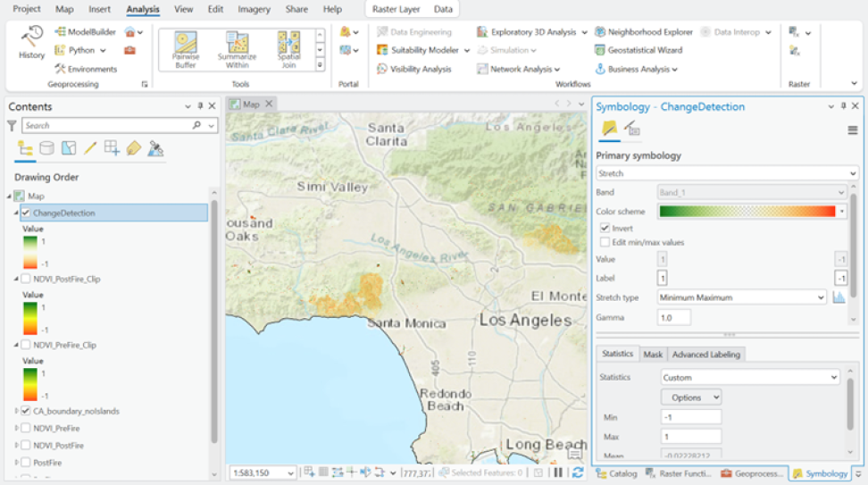This screenshot has height=485, width=868.
Task: Select the Map view tab
Action: (251, 105)
